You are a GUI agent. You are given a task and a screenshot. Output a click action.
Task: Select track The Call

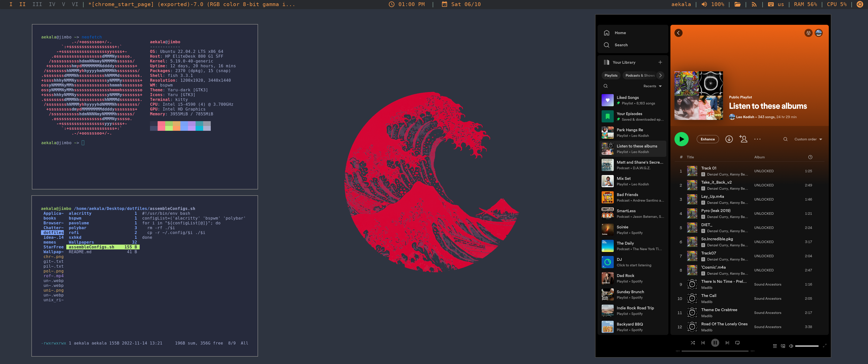(x=749, y=298)
